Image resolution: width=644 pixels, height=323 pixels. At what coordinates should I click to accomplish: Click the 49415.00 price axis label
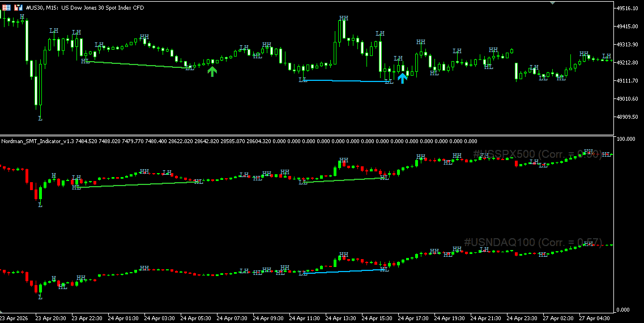tap(627, 26)
